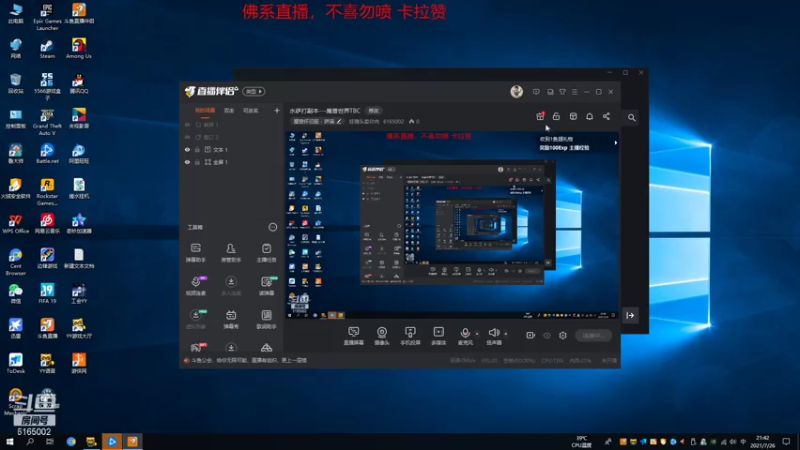Open the 弹幕秀 tool
This screenshot has height=450, width=800.
(231, 319)
